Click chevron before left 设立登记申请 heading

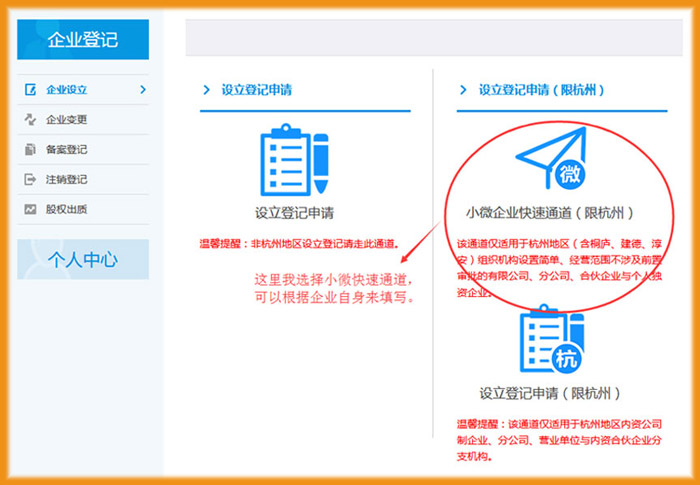tap(207, 90)
